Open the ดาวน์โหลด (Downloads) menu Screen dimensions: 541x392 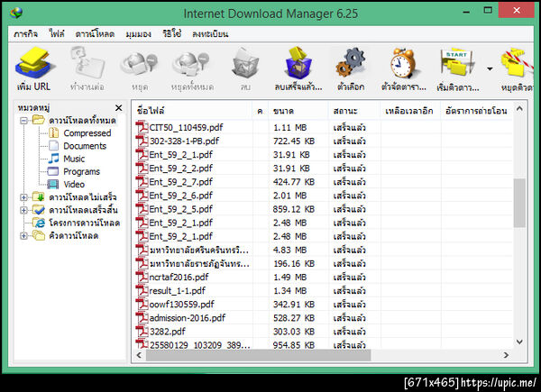[x=95, y=34]
